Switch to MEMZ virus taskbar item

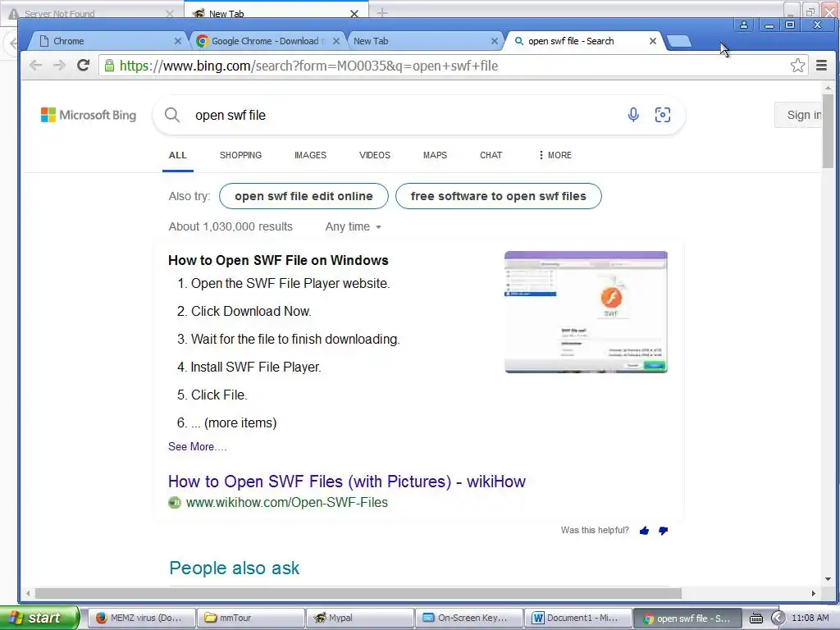coord(140,618)
